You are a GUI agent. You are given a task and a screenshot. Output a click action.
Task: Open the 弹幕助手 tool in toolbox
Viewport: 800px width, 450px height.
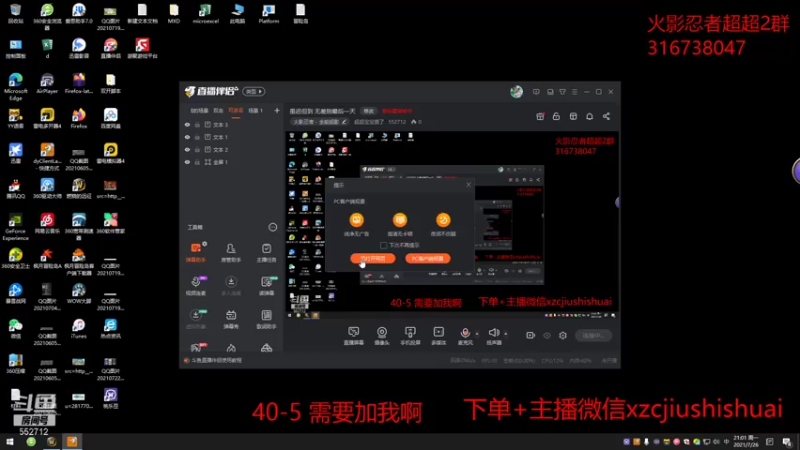[196, 252]
